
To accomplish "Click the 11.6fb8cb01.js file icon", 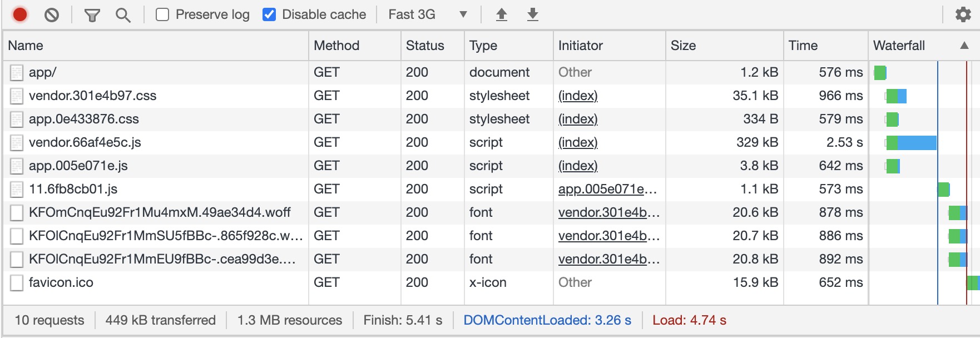I will point(17,190).
